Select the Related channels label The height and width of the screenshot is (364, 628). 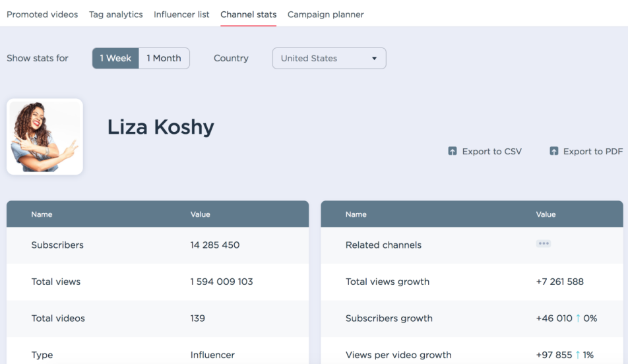[383, 245]
